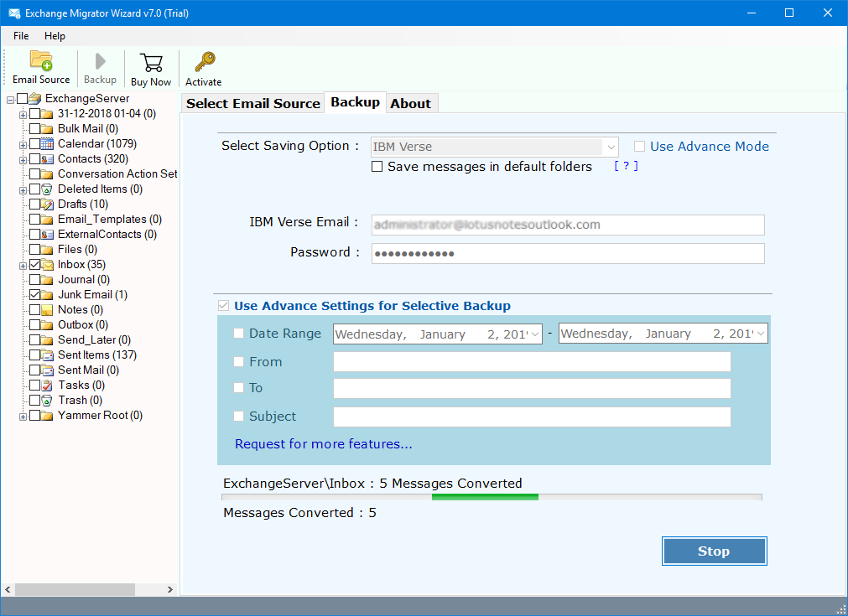This screenshot has width=848, height=616.
Task: Click the Activate key icon
Action: point(205,62)
